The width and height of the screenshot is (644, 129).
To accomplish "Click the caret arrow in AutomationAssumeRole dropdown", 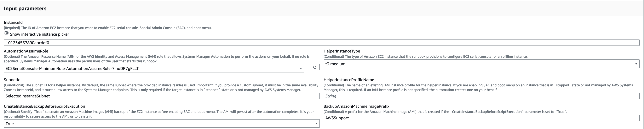I will tap(301, 68).
